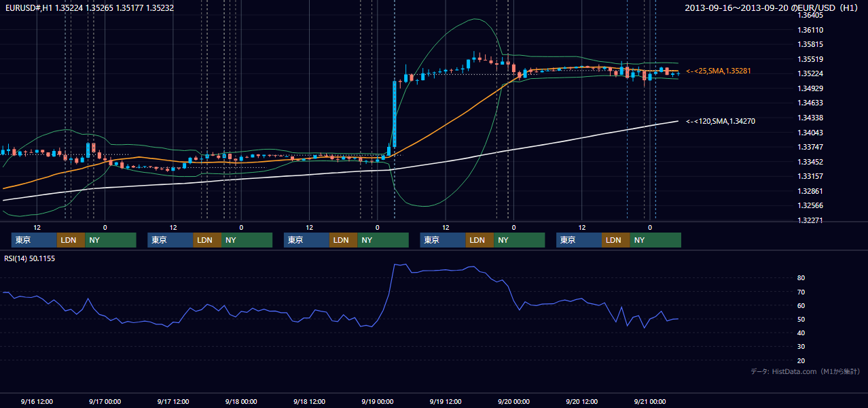Click the RSI(14) 50.1155 indicator label
This screenshot has height=408, width=868.
coord(30,258)
